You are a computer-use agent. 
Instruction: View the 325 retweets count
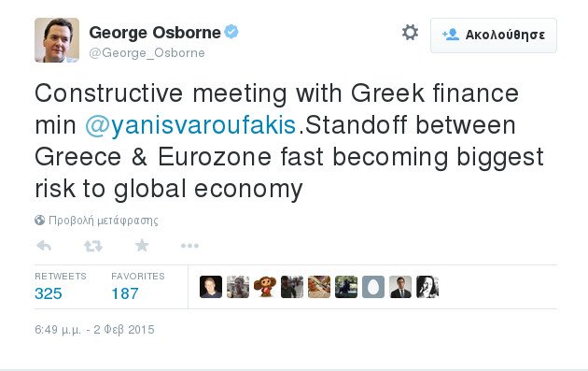click(x=49, y=293)
